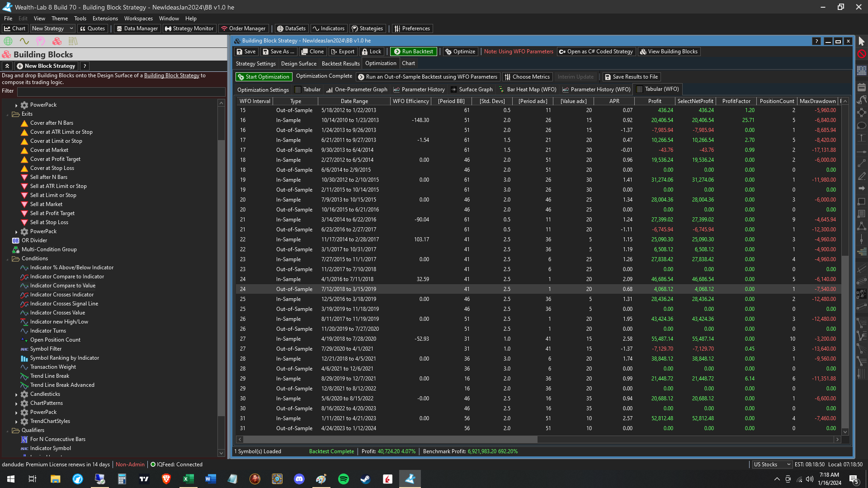The image size is (868, 488).
Task: Open the Extensions menu
Action: [x=105, y=19]
